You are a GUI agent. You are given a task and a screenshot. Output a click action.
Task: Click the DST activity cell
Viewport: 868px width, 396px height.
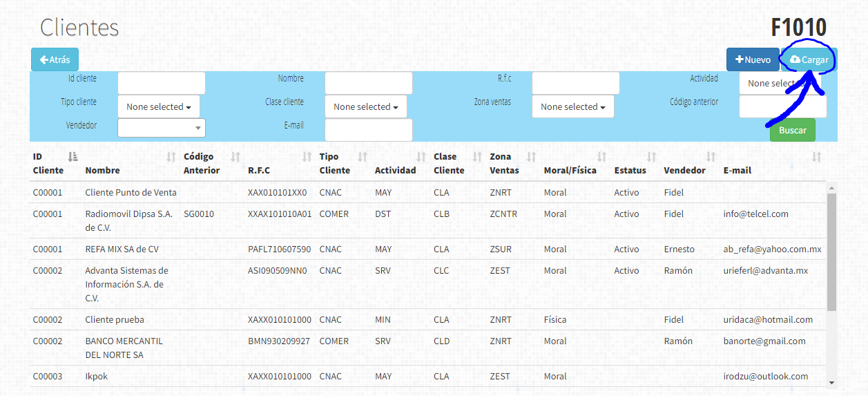(383, 214)
